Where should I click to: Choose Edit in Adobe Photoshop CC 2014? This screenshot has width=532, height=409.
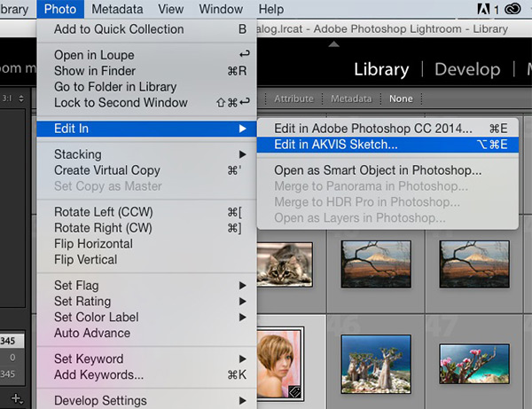click(x=387, y=129)
